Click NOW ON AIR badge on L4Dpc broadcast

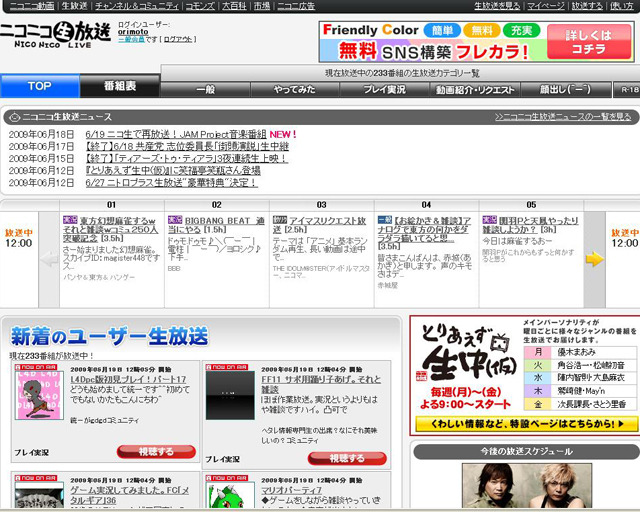pos(36,367)
